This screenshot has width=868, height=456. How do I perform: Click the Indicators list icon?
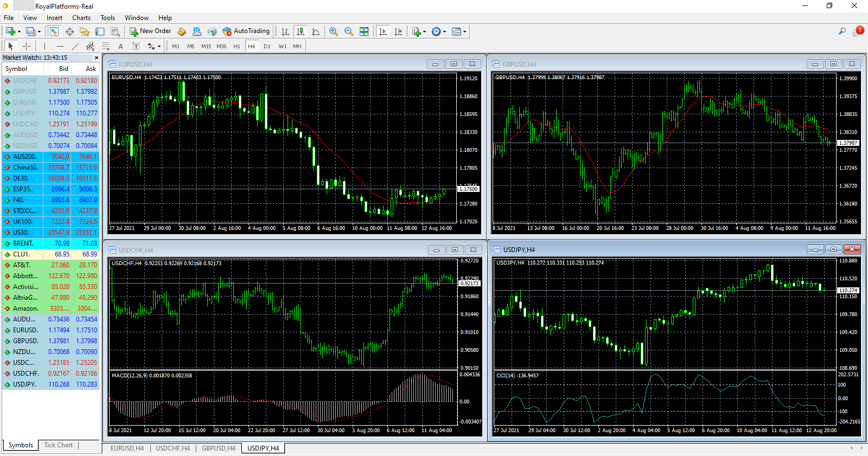[x=416, y=31]
